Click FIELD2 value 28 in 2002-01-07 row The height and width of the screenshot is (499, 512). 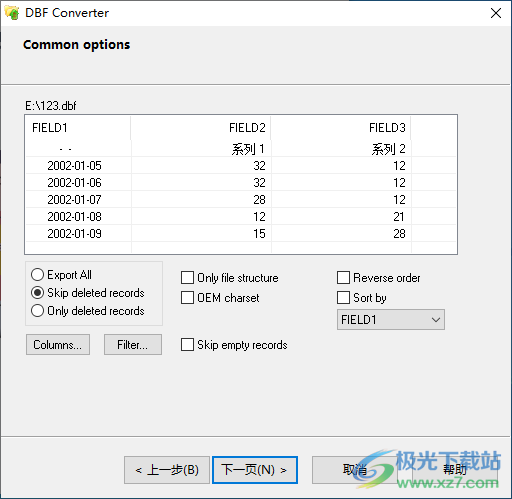click(x=201, y=200)
